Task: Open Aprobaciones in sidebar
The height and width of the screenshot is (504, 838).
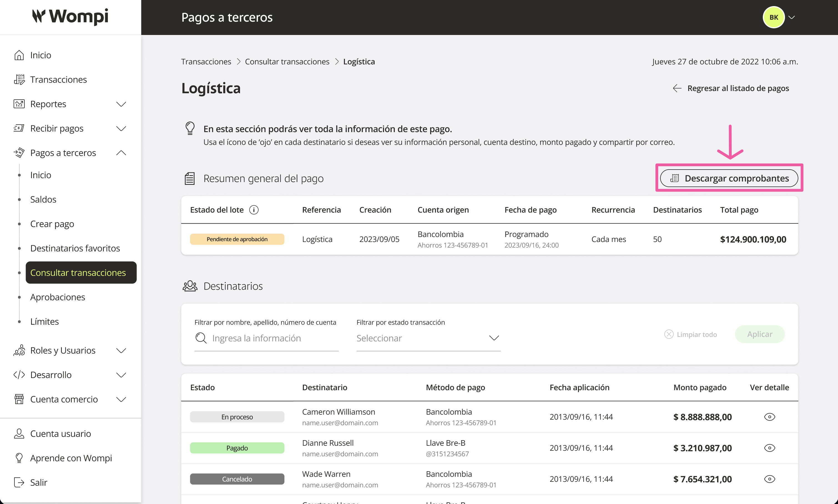Action: pos(58,297)
